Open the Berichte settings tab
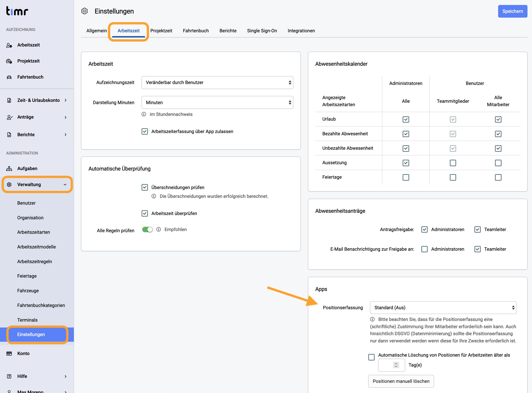532x393 pixels. click(x=228, y=31)
